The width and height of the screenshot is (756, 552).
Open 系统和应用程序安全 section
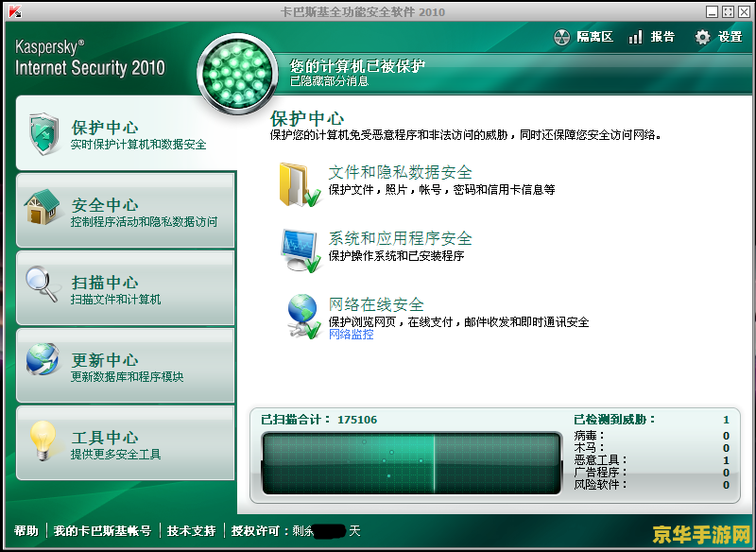(x=400, y=238)
